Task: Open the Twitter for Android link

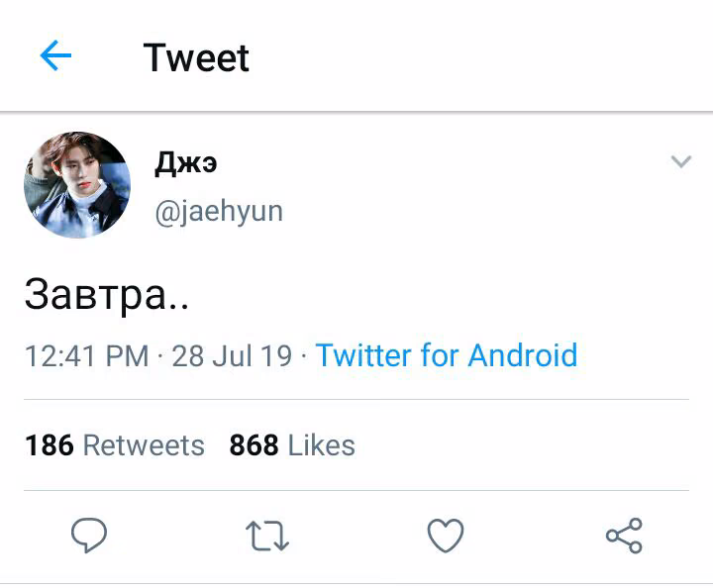Action: tap(447, 355)
